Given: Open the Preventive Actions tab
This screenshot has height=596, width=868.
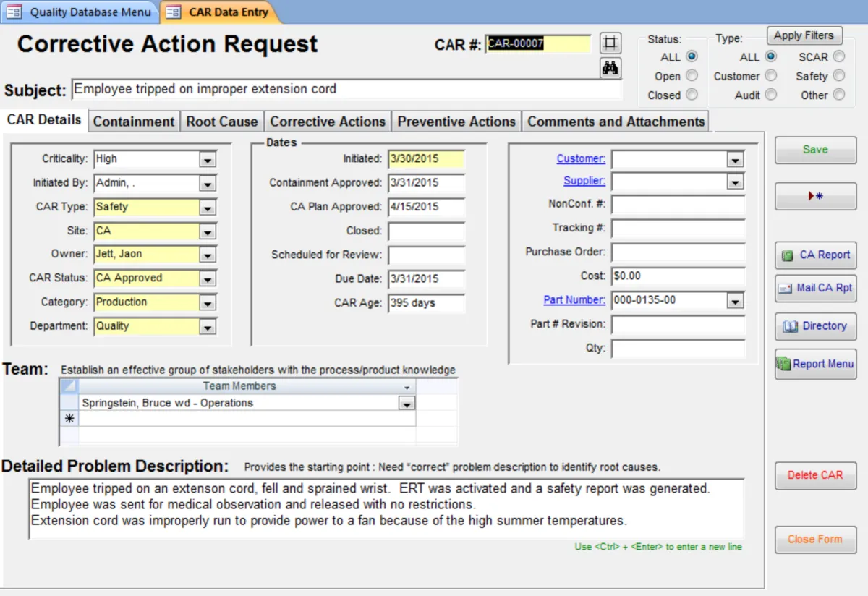Looking at the screenshot, I should coord(456,122).
